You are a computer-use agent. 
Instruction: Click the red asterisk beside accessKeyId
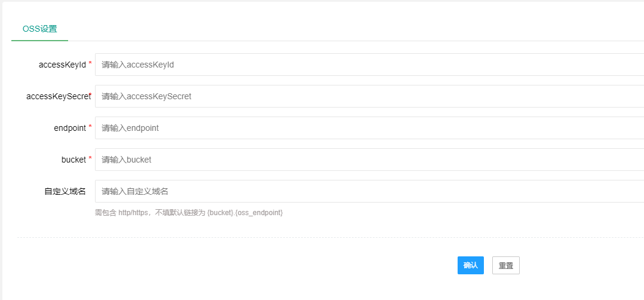[x=90, y=63]
